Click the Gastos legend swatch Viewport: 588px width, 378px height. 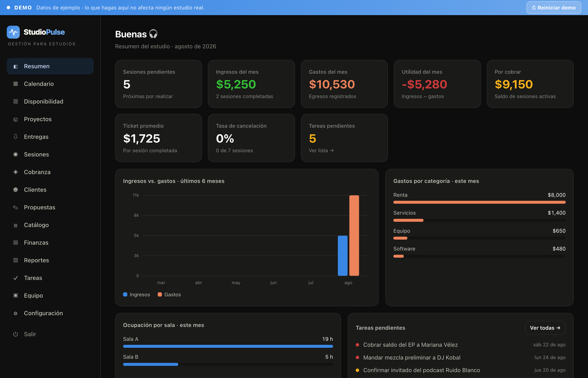pos(160,295)
